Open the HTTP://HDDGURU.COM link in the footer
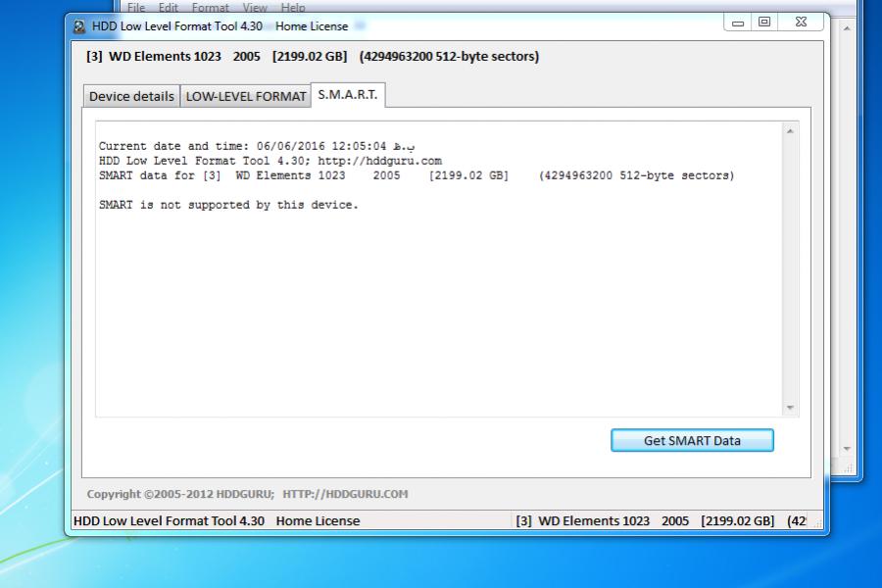This screenshot has width=882, height=588. [345, 494]
